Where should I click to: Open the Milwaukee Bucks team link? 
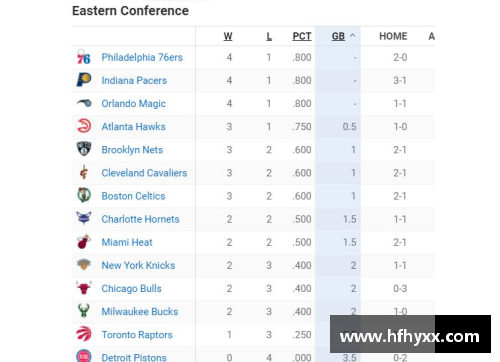click(x=140, y=312)
